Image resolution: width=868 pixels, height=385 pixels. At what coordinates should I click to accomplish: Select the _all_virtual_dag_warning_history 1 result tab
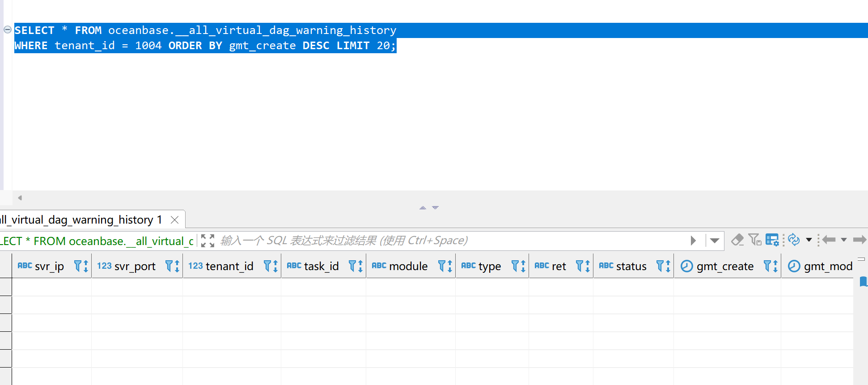pos(80,220)
